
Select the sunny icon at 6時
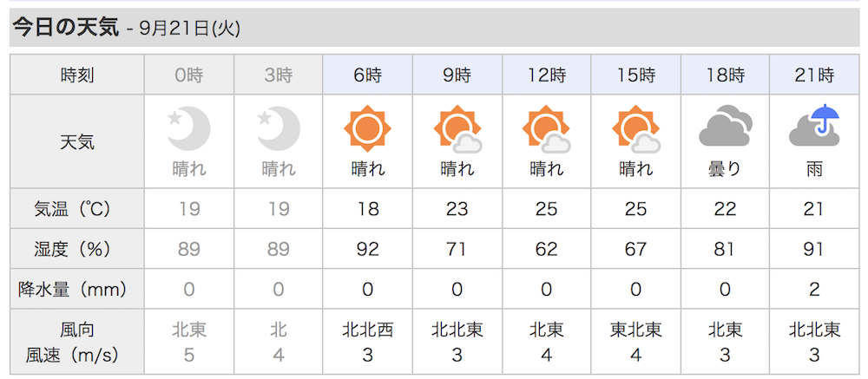click(367, 128)
